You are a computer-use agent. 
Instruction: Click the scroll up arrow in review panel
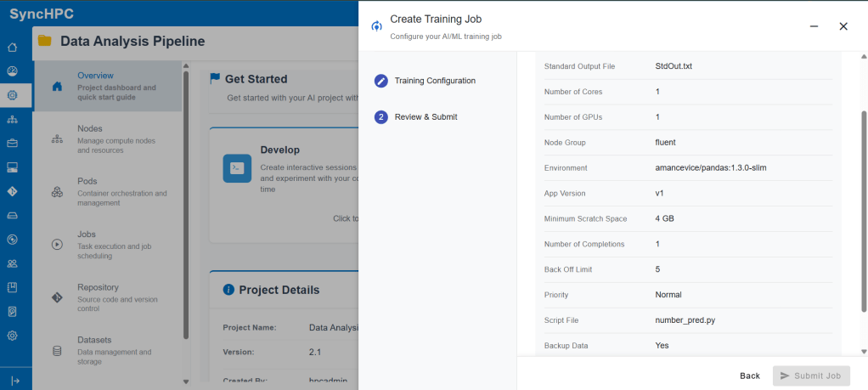pyautogui.click(x=864, y=55)
